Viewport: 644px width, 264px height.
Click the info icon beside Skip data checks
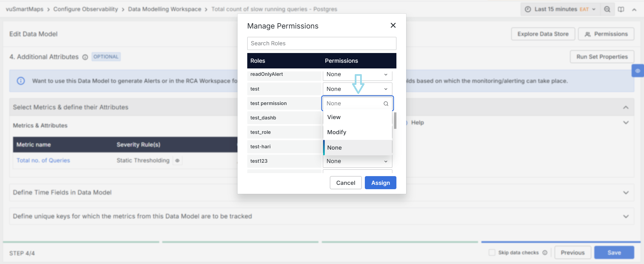click(545, 253)
